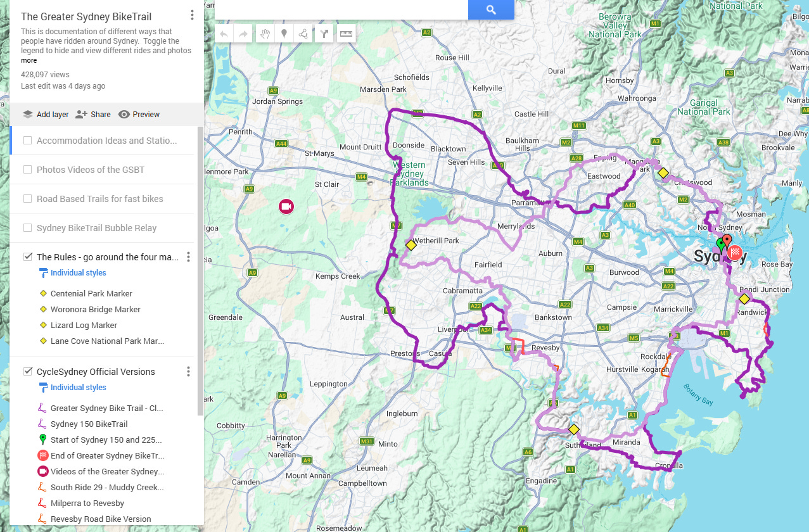
Task: Click inside the map search box
Action: point(341,9)
